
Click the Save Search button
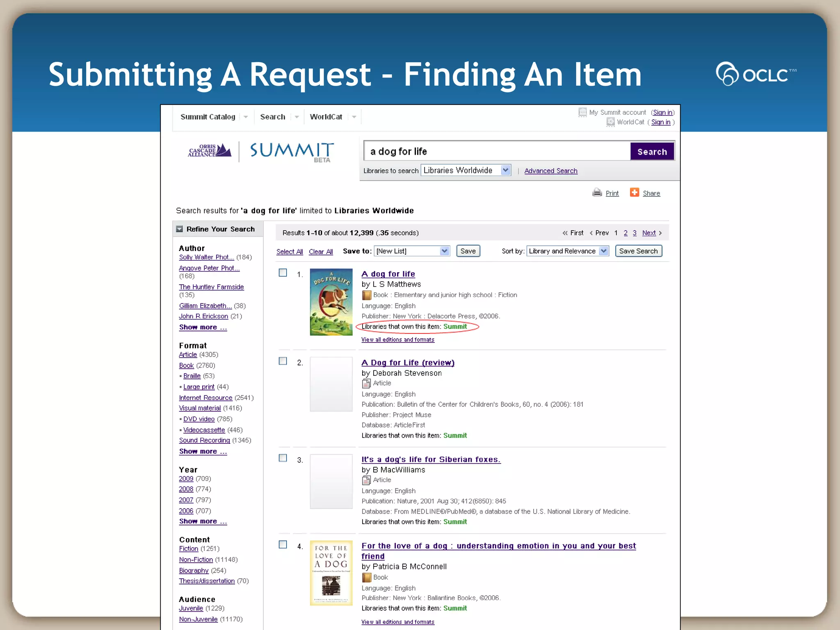click(x=638, y=251)
